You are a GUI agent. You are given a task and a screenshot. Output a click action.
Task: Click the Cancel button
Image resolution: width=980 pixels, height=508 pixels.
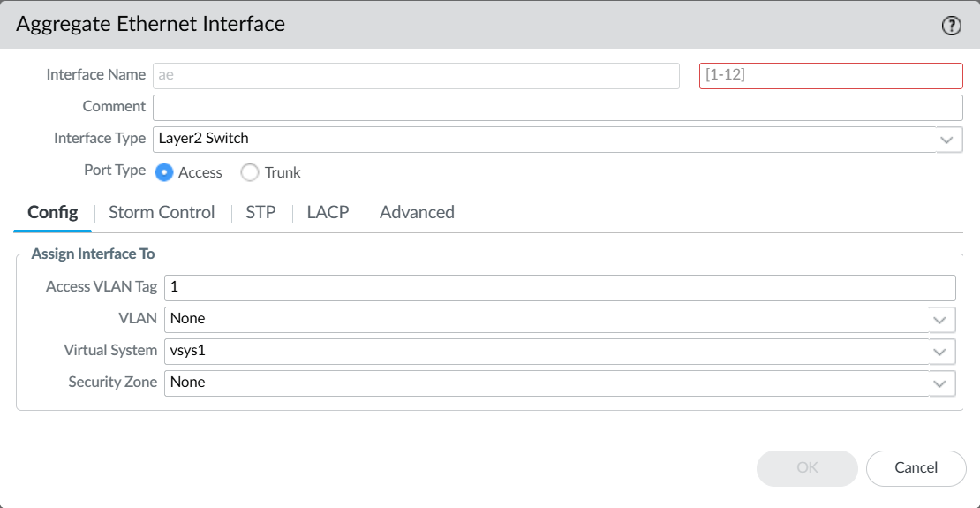916,468
